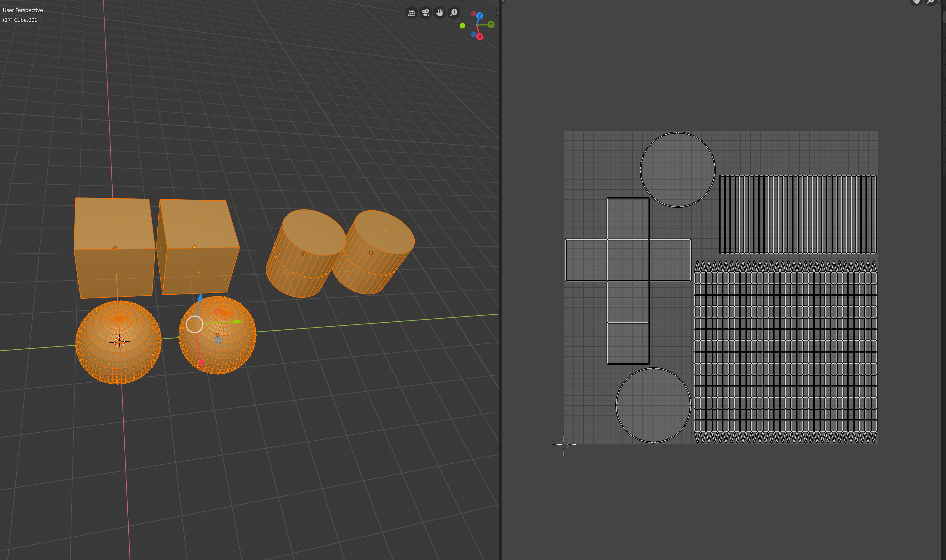Screen dimensions: 946x560
Task: Click the '(17) Cube.001' object label
Action: click(x=20, y=20)
